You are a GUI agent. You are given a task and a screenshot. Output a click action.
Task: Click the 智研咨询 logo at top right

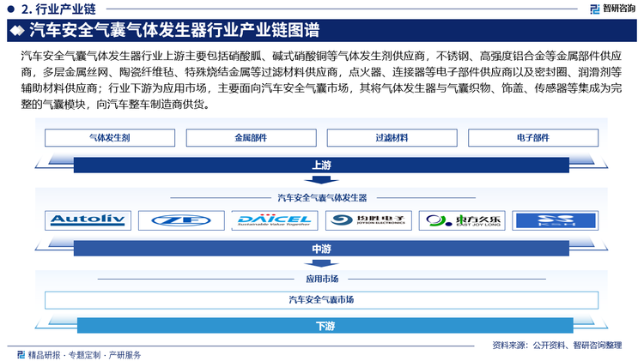click(x=613, y=9)
